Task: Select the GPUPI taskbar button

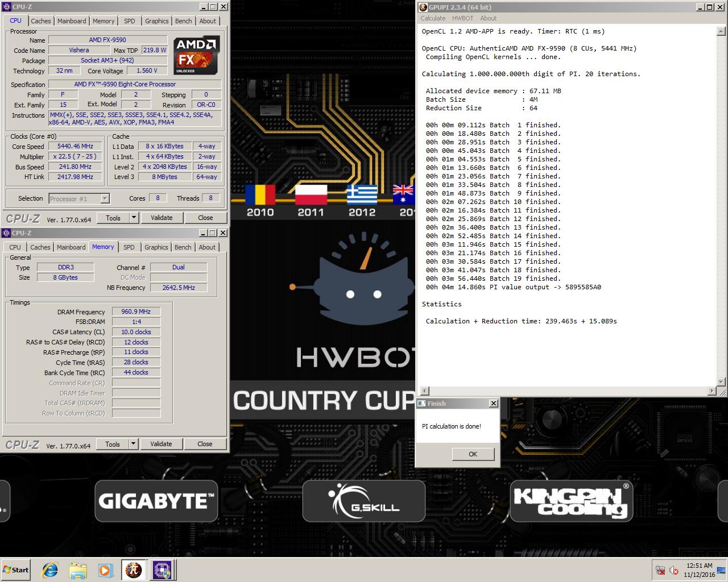Action: pos(134,570)
